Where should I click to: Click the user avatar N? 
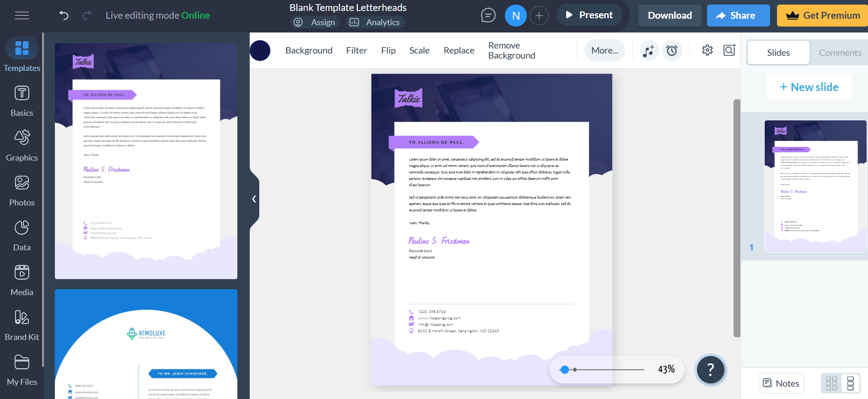516,16
